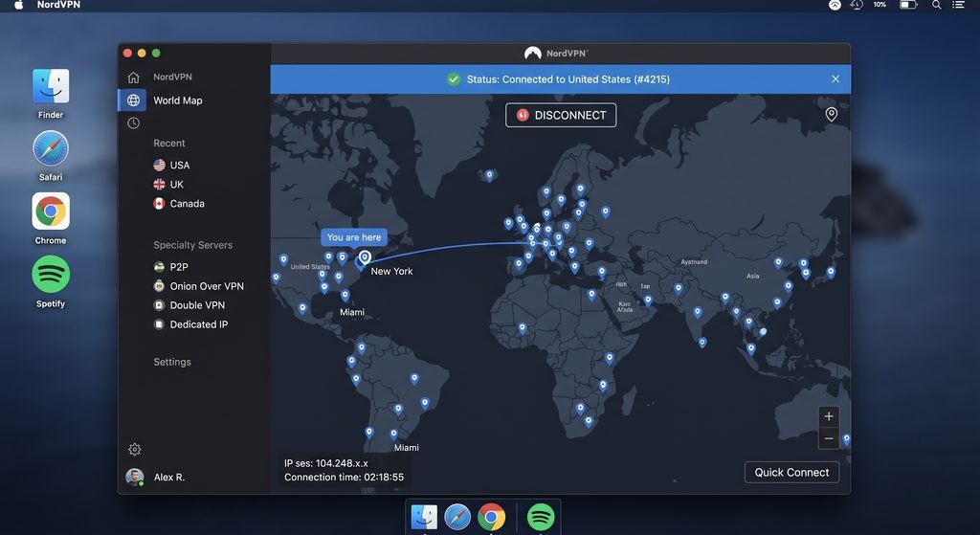Click the IP address 104.248.x.x text
The height and width of the screenshot is (535, 980).
(342, 463)
